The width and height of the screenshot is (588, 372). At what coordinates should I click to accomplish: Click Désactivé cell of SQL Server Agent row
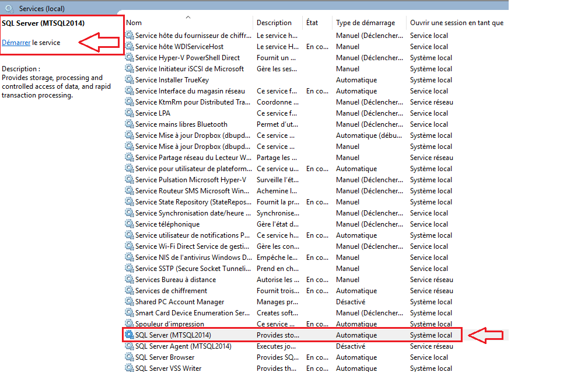tap(351, 346)
